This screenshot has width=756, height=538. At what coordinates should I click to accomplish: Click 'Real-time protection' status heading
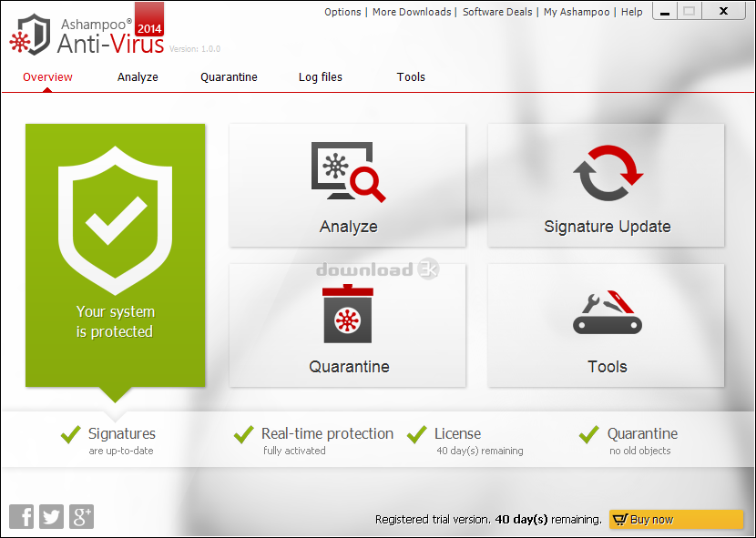coord(327,433)
